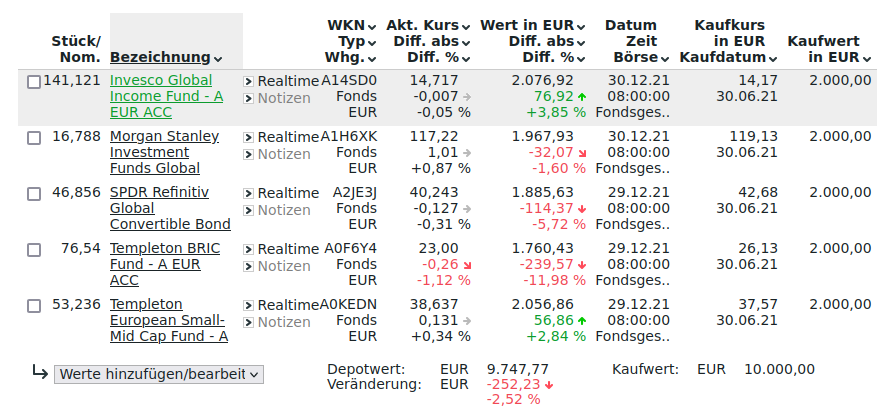This screenshot has height=415, width=877.
Task: Click Realtime arrow icon for Templeton European
Action: click(249, 305)
